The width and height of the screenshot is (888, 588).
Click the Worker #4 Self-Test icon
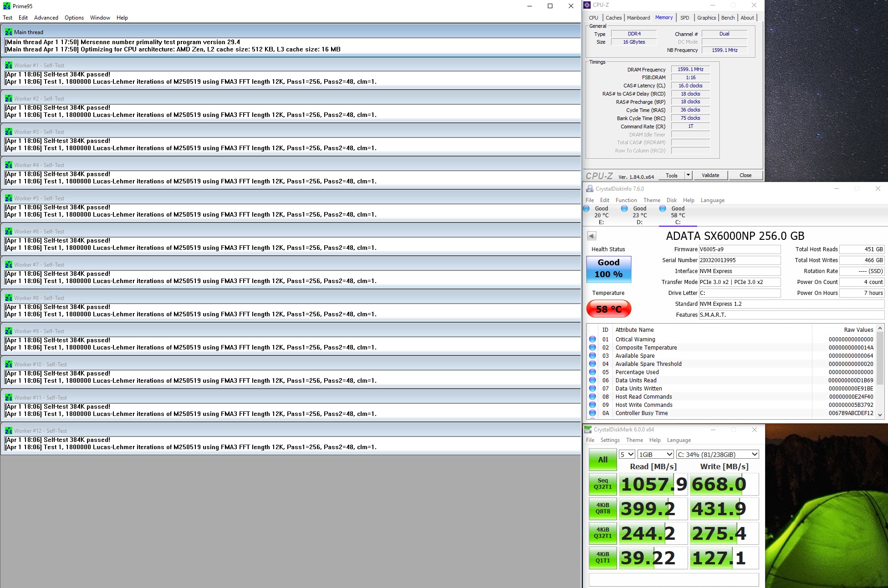click(x=9, y=165)
